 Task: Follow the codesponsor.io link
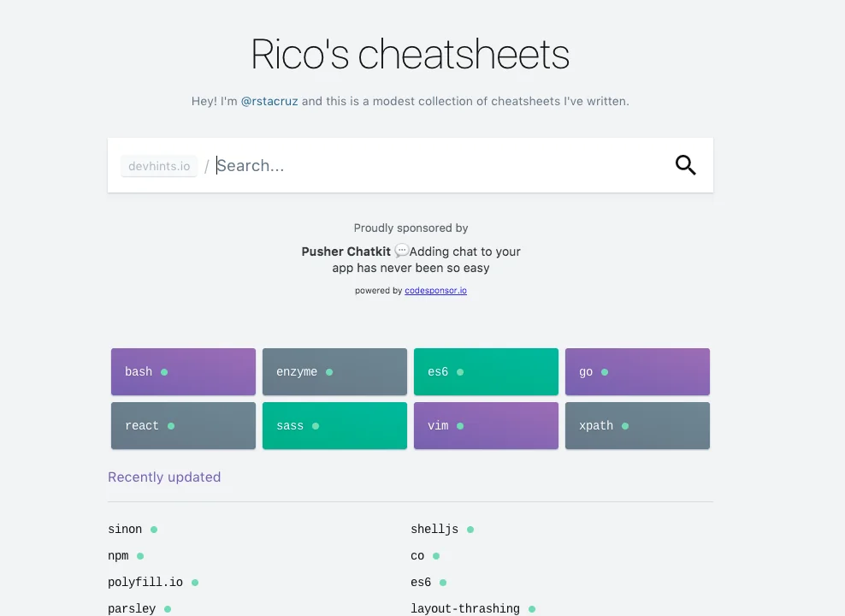(435, 290)
